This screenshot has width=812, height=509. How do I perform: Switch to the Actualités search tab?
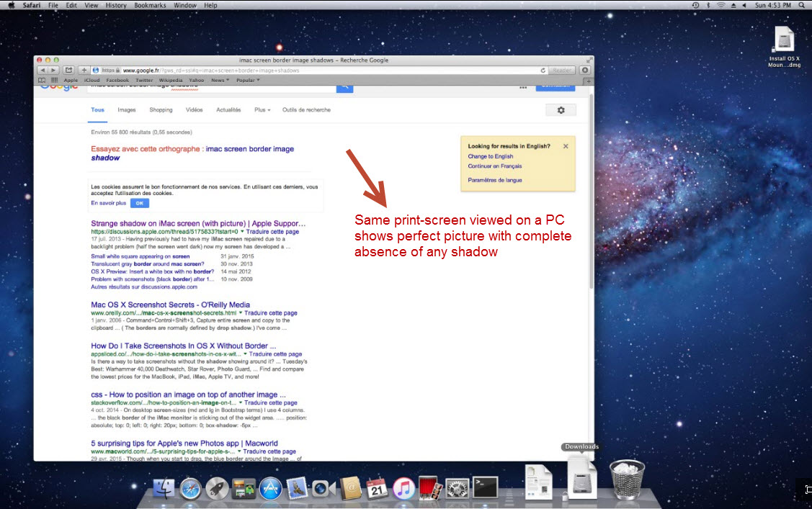228,109
